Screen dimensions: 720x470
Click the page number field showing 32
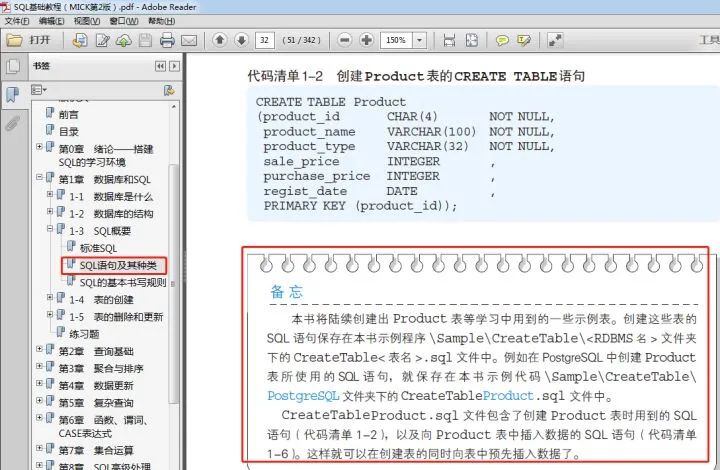pos(265,40)
